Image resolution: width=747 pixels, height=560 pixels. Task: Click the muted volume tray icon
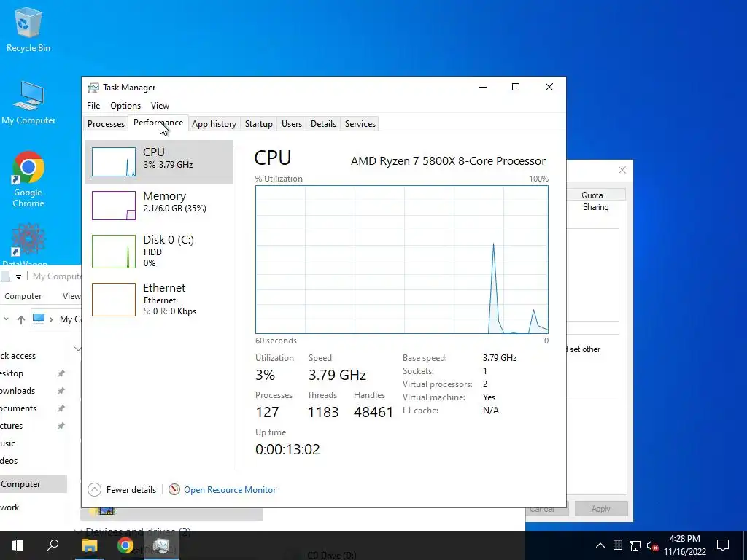tap(652, 545)
